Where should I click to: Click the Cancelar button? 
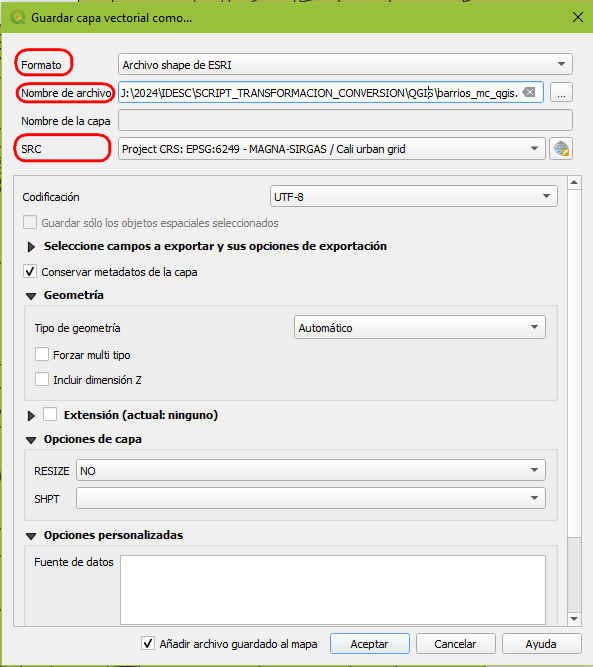(x=455, y=644)
